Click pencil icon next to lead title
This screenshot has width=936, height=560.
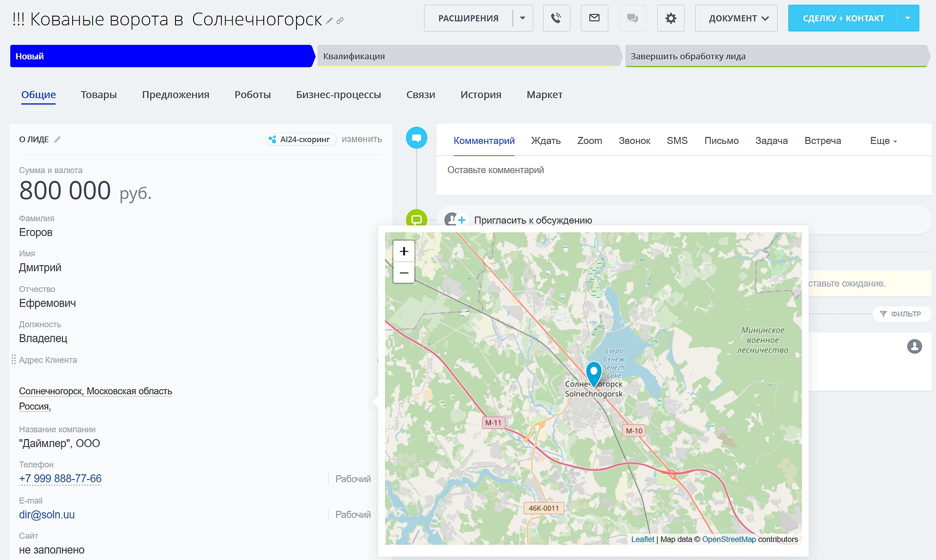(x=330, y=20)
